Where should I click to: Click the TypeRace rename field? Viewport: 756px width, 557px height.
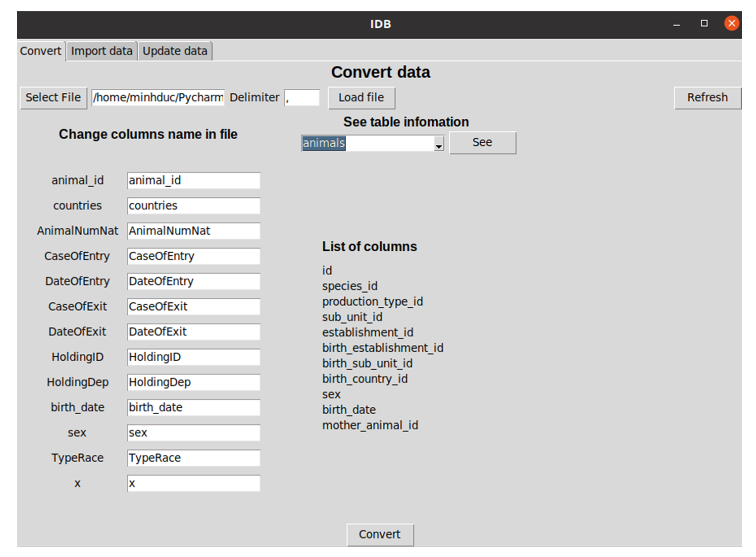point(193,458)
